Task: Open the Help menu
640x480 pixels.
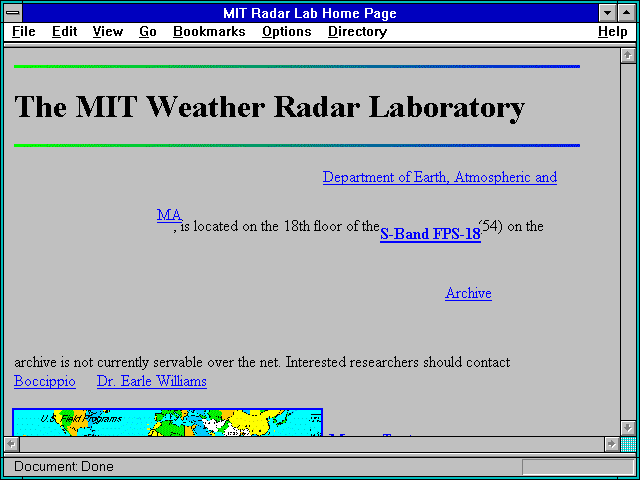Action: pyautogui.click(x=613, y=32)
